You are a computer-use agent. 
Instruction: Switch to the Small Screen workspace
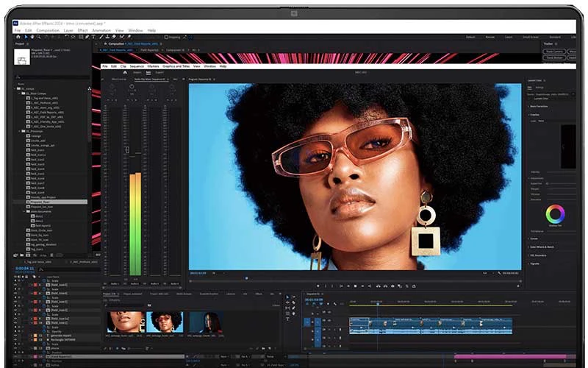[530, 37]
